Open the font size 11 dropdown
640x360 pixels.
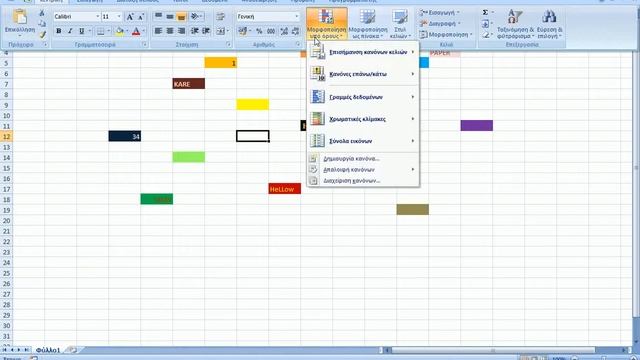click(x=119, y=17)
